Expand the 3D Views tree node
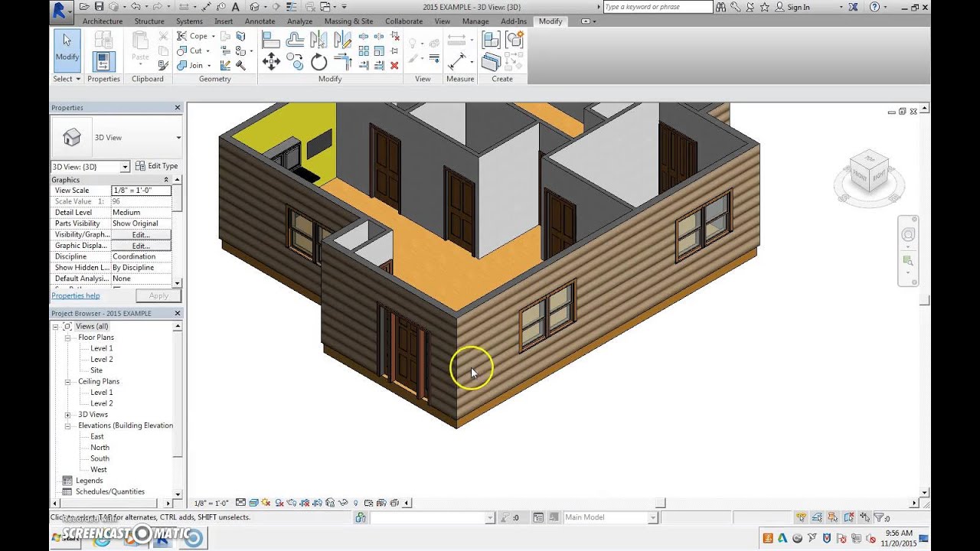980x551 pixels. tap(67, 415)
